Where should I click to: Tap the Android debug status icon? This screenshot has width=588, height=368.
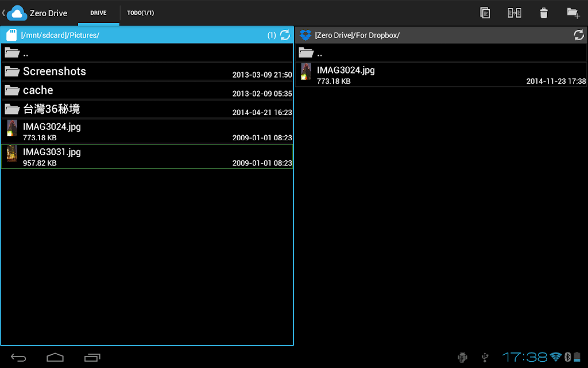point(463,357)
